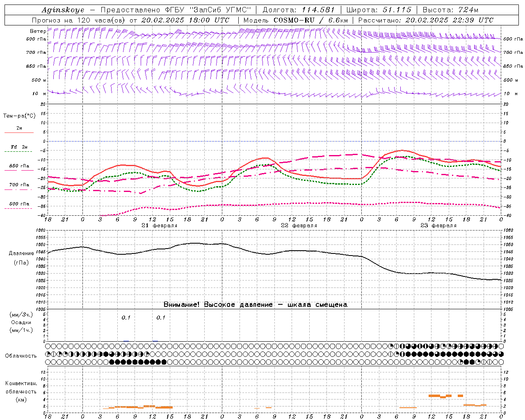Click the Долгота: 114.581 field

pyautogui.click(x=299, y=10)
